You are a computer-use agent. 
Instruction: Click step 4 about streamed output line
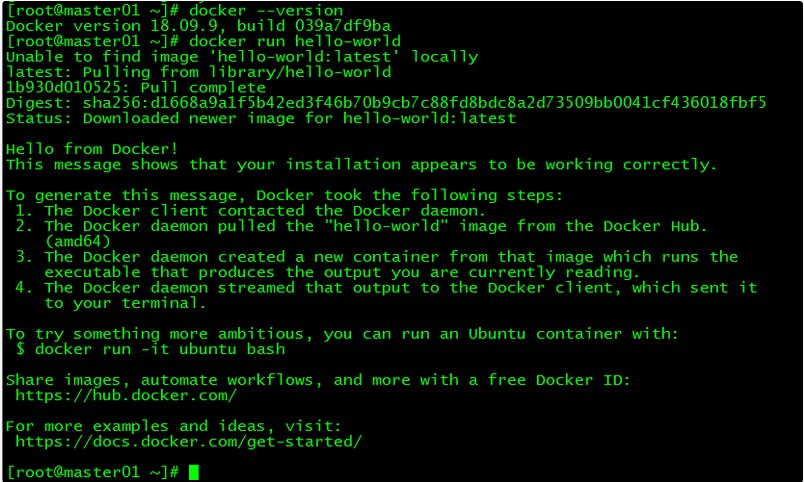point(386,287)
